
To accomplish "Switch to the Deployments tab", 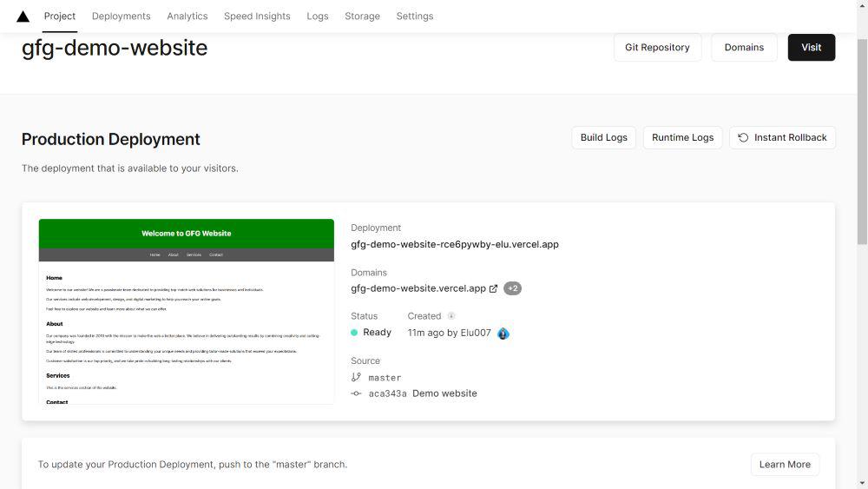I will click(121, 17).
